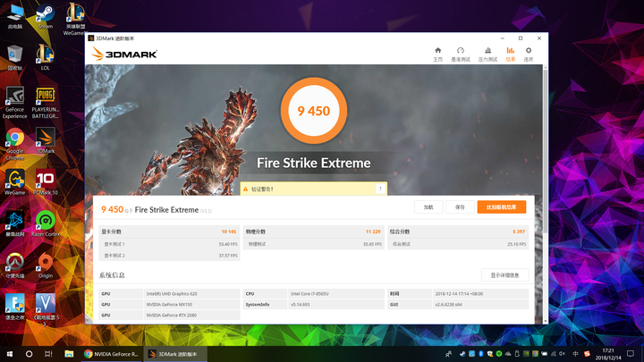Open the WeGame desktop shortcut
Image resolution: width=644 pixels, height=362 pixels.
[x=15, y=182]
